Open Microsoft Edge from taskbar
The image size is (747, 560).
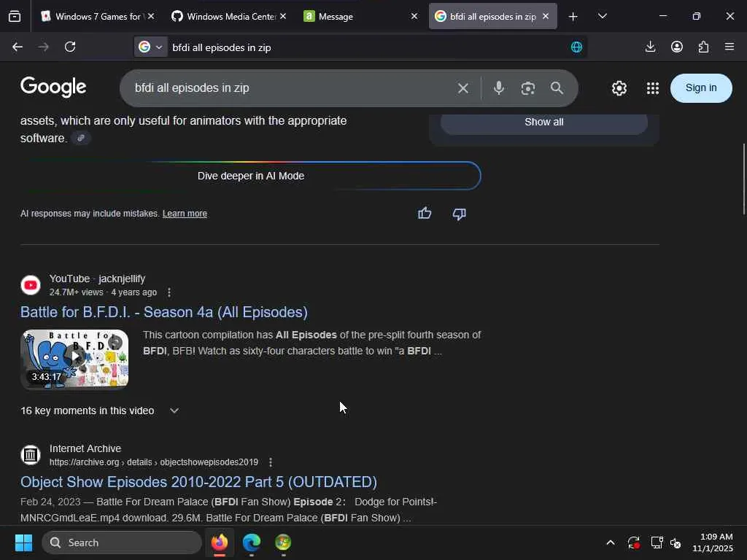[252, 542]
